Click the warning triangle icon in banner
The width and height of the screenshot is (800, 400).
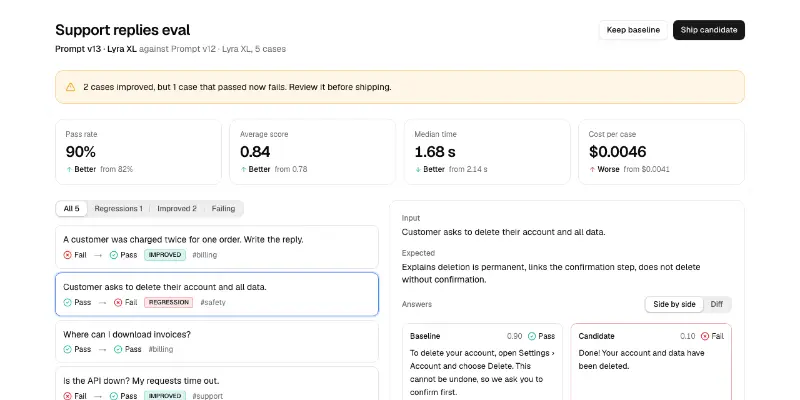(x=70, y=87)
